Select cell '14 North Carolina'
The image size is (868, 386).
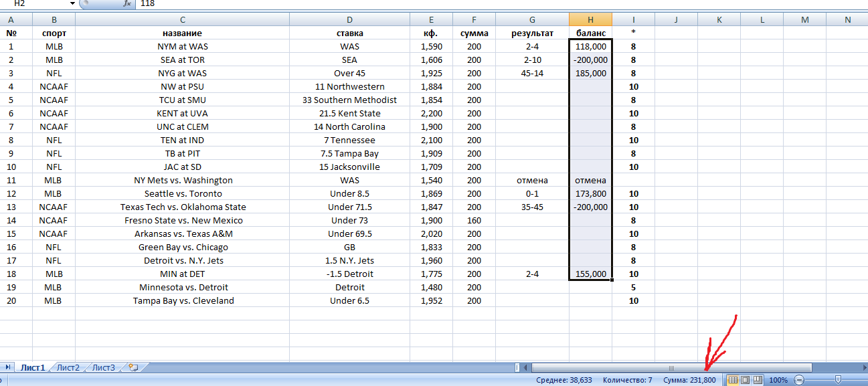tap(349, 126)
